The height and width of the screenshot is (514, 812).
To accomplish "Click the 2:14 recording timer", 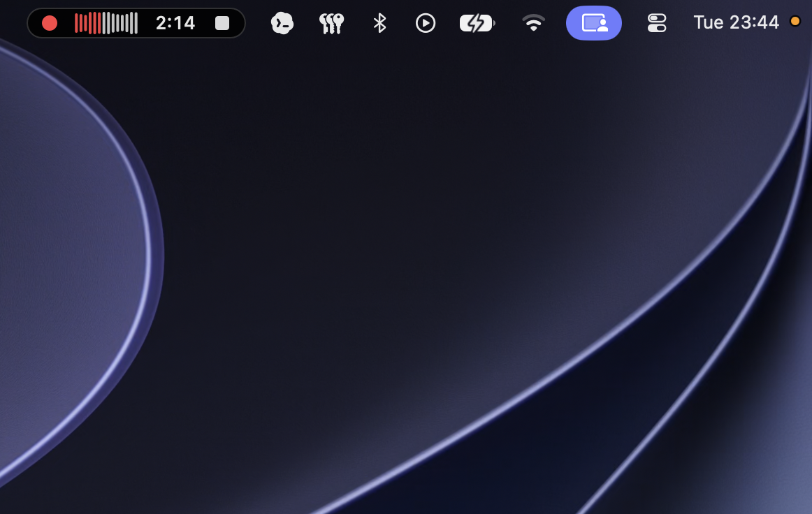I will [x=175, y=23].
